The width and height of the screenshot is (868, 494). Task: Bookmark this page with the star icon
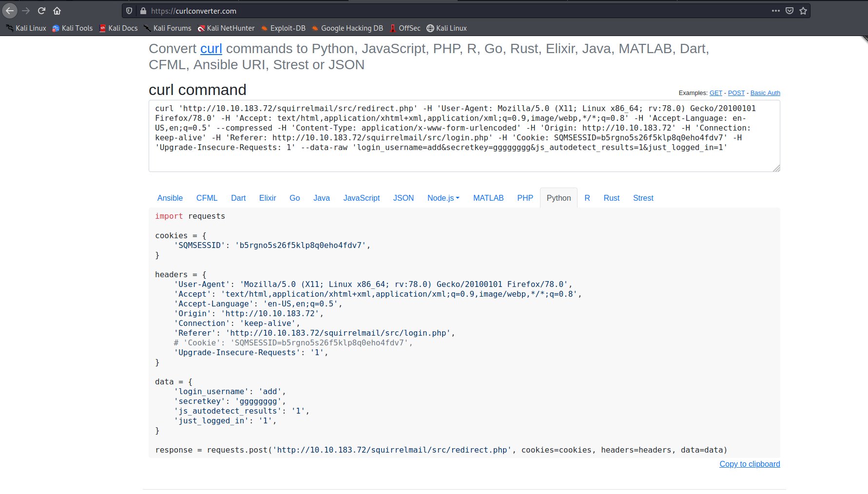click(x=803, y=11)
